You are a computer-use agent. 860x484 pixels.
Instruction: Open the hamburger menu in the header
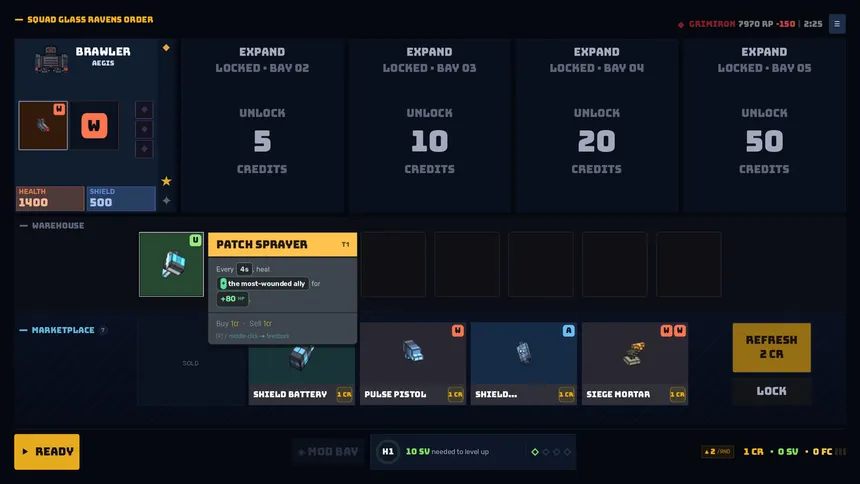coord(836,24)
